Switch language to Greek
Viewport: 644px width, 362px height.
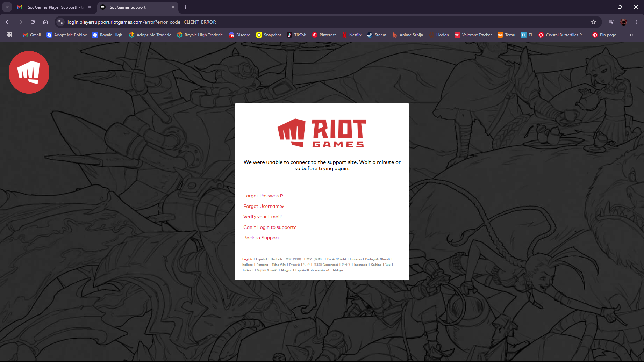pyautogui.click(x=266, y=270)
